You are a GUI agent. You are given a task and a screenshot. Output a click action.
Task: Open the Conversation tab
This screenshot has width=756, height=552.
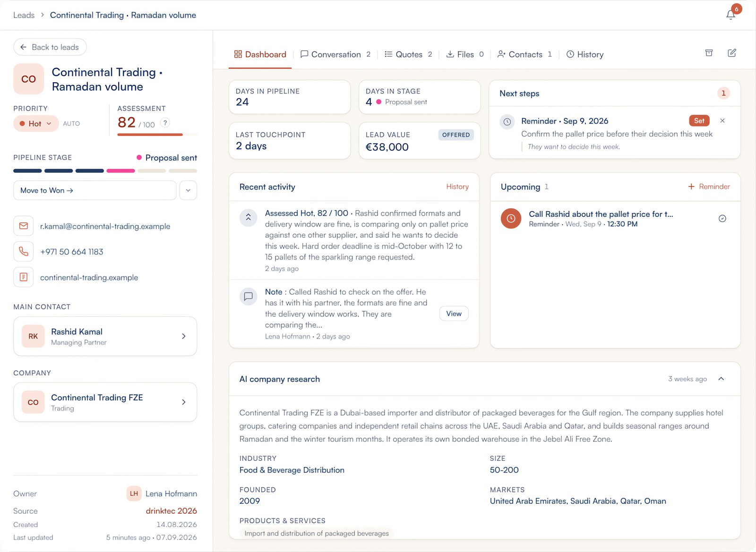tap(335, 54)
